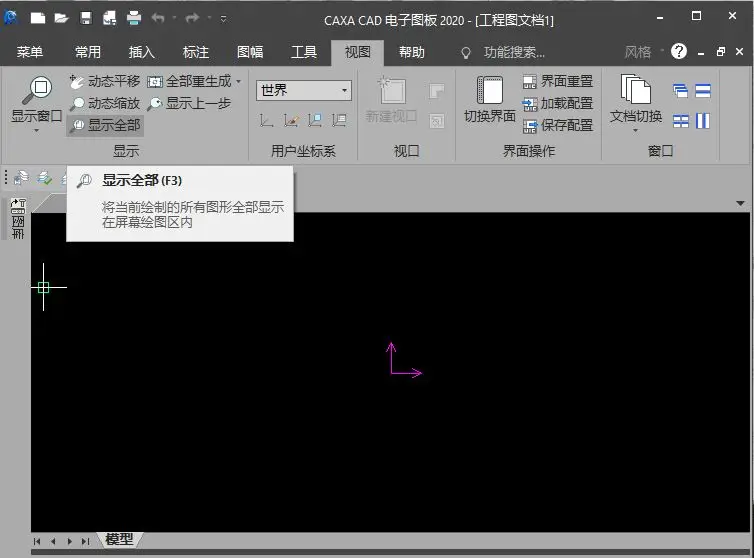
Task: Expand the 文档切换 dropdown arrow
Action: coord(636,130)
